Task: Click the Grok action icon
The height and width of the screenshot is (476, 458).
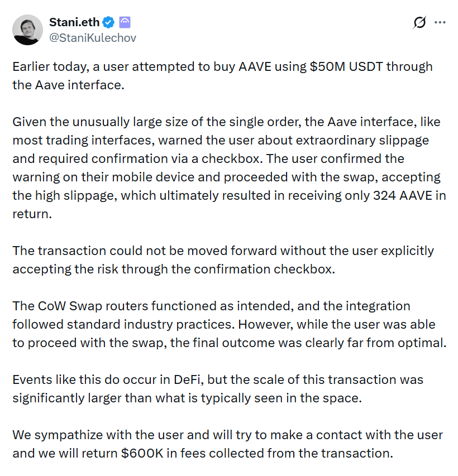Action: (x=419, y=23)
